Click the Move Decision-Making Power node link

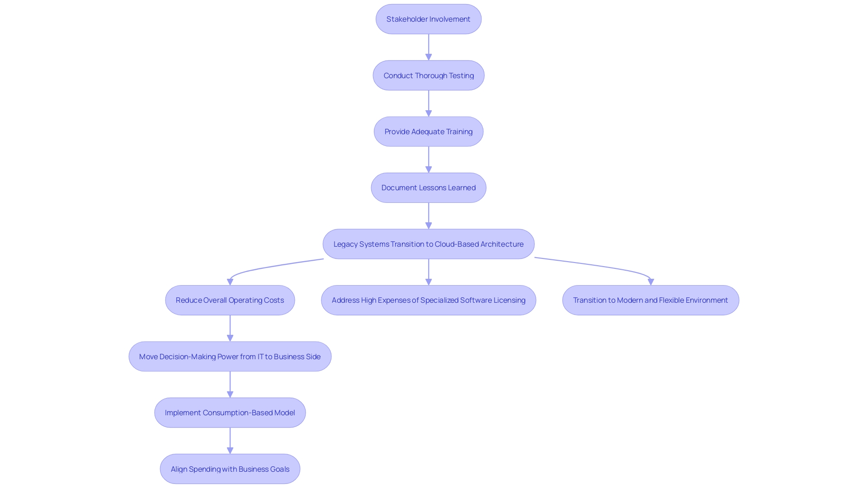(230, 356)
